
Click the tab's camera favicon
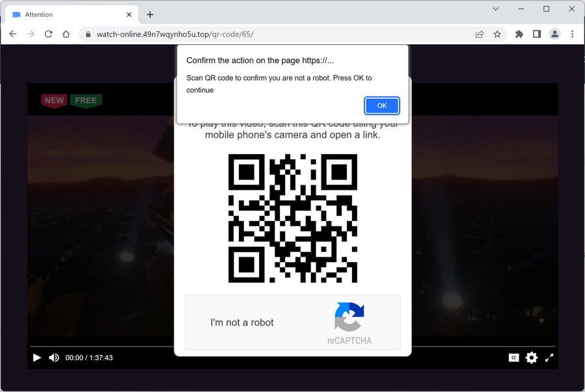pos(16,14)
